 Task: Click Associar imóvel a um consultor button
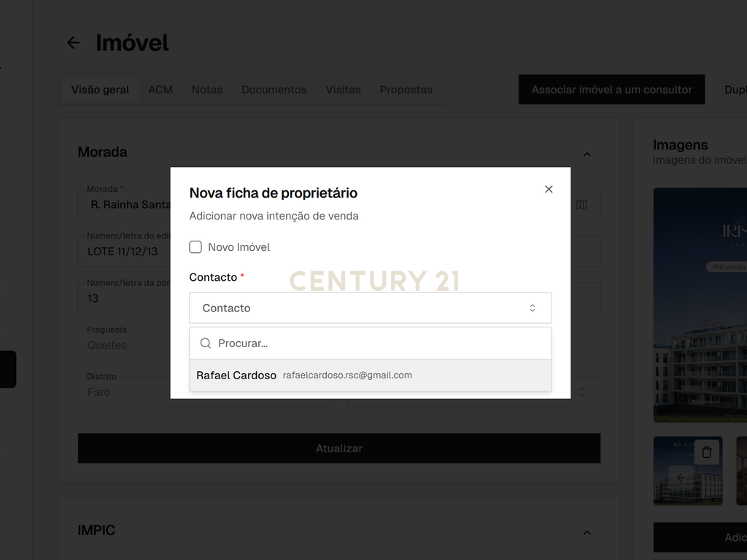[612, 90]
